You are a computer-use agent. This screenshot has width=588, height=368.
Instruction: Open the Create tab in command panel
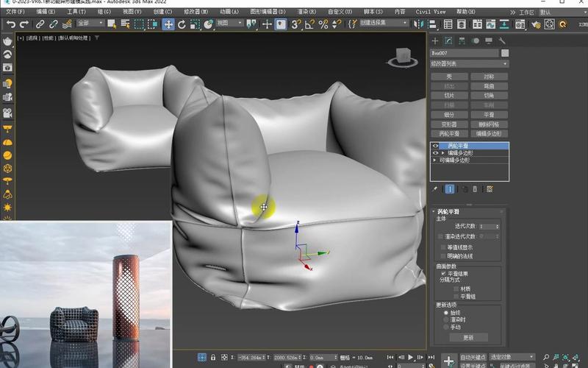click(435, 40)
